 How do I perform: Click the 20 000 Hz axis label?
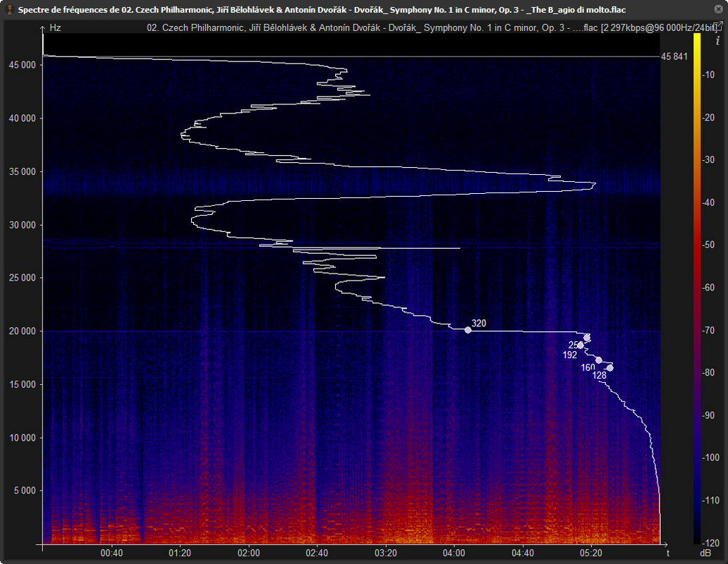click(23, 331)
